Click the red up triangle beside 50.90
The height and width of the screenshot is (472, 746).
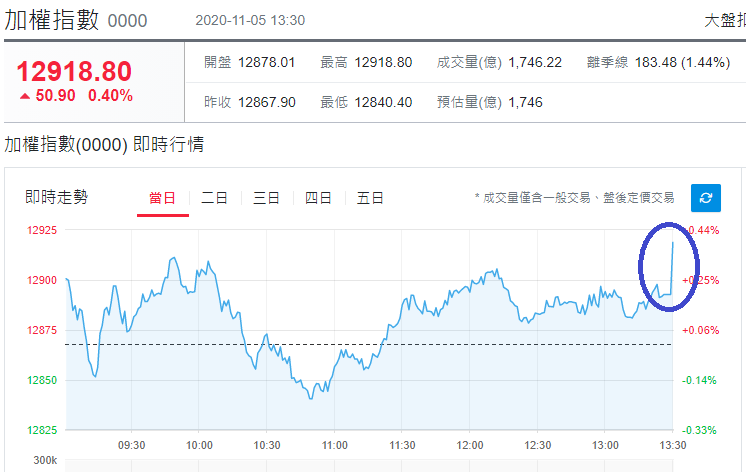pos(25,97)
